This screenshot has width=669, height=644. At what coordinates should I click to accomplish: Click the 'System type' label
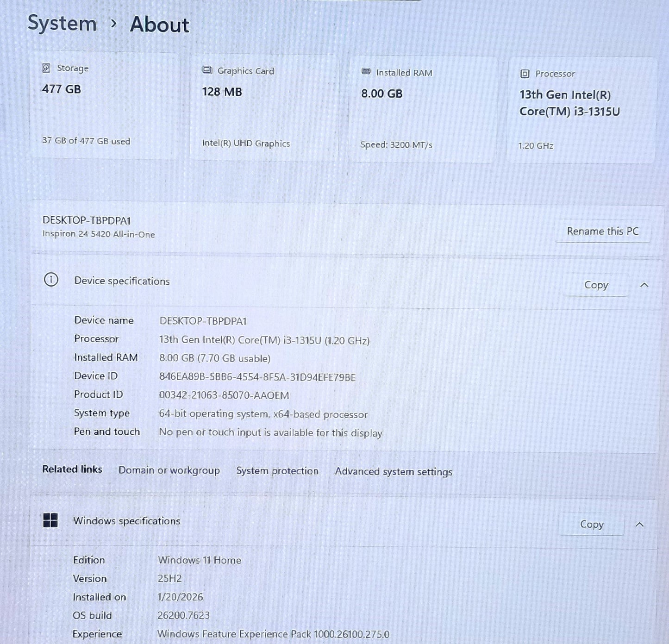pos(102,413)
